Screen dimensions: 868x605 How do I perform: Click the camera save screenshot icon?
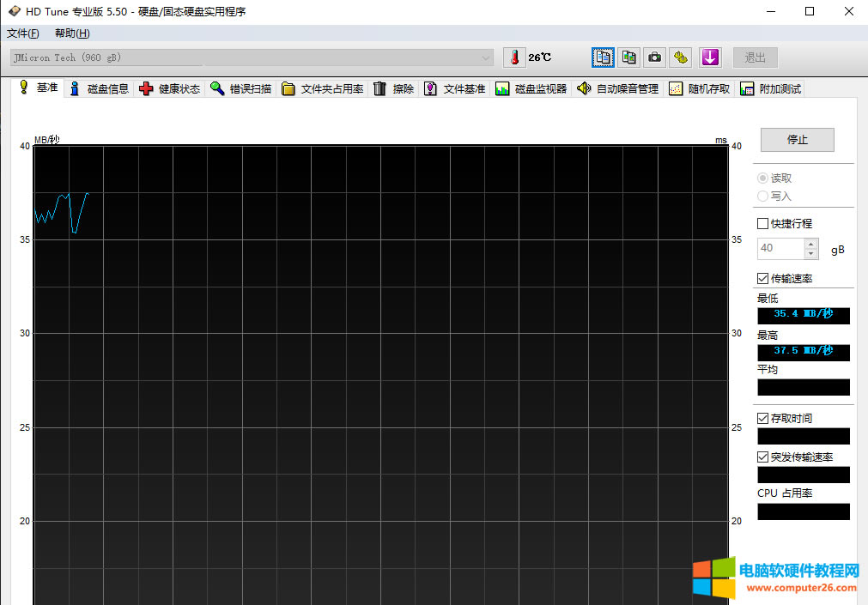[x=655, y=57]
